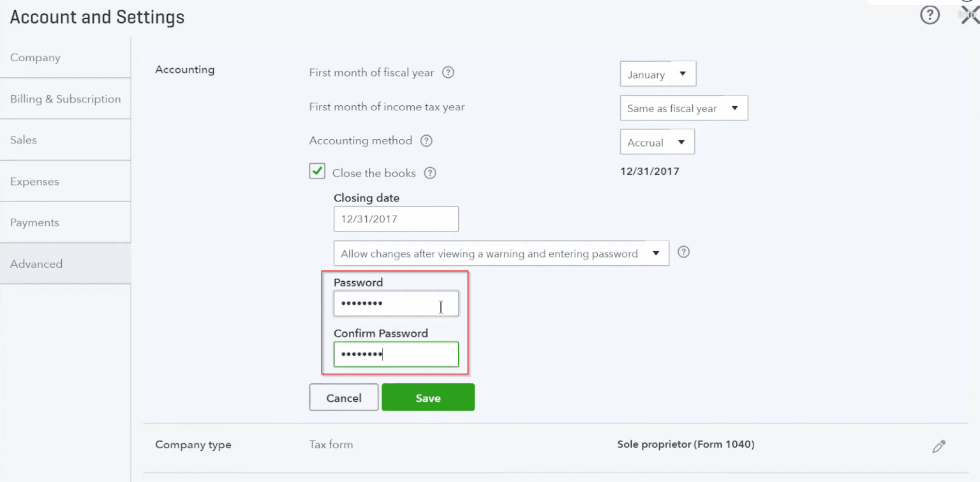Select the Payments settings tab
980x482 pixels.
click(34, 222)
